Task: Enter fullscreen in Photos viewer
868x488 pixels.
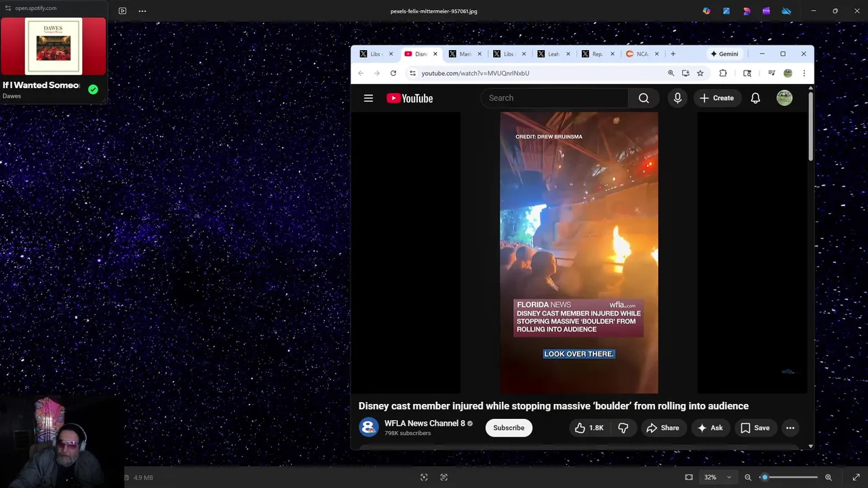Action: 856,477
